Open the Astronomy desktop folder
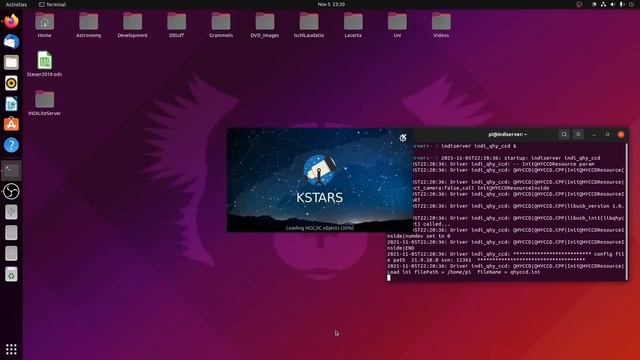640x360 pixels. click(89, 24)
